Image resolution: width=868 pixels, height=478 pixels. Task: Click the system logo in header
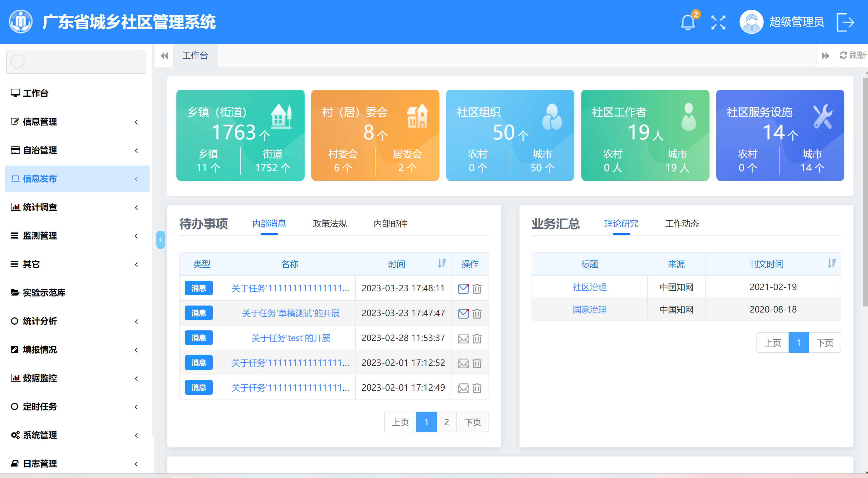coord(21,22)
